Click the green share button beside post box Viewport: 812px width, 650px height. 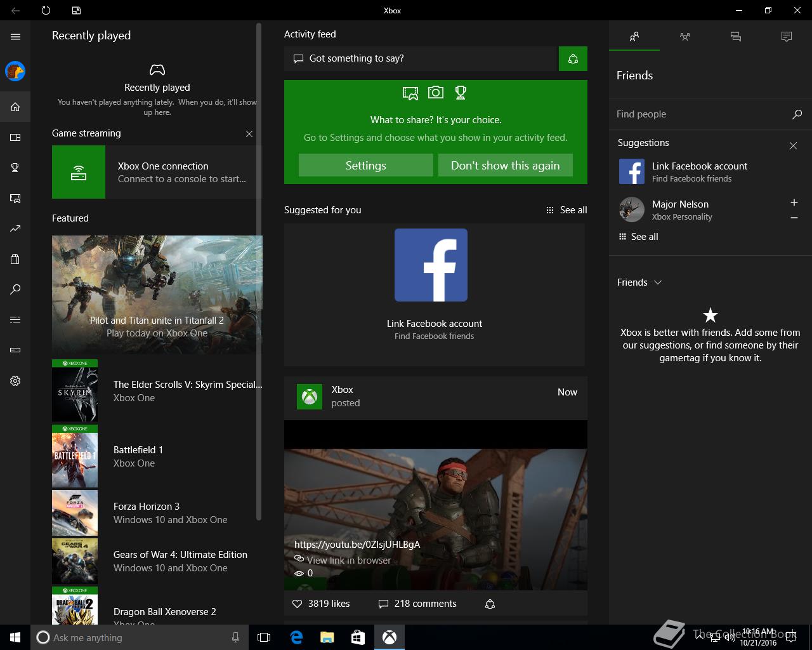pyautogui.click(x=573, y=58)
